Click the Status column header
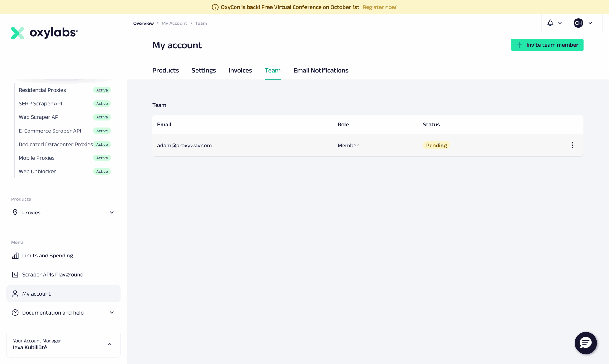 431,124
